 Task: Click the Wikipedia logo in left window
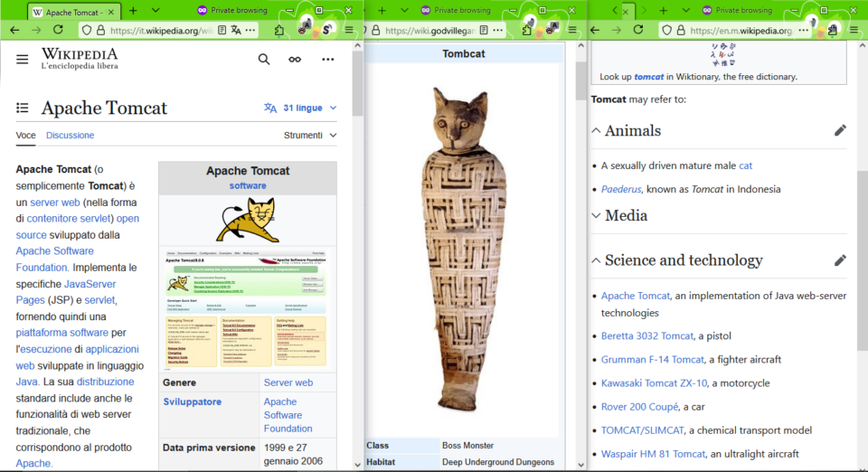[x=80, y=59]
